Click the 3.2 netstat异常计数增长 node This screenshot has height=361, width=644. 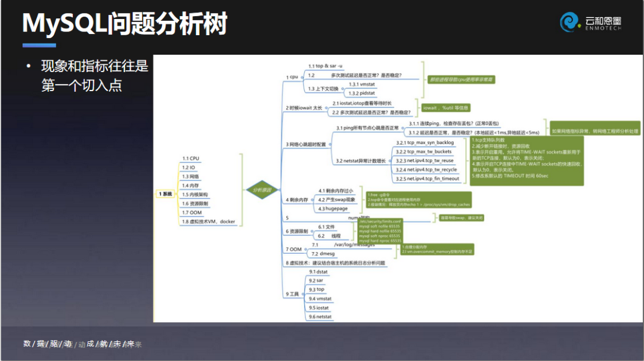click(x=361, y=161)
